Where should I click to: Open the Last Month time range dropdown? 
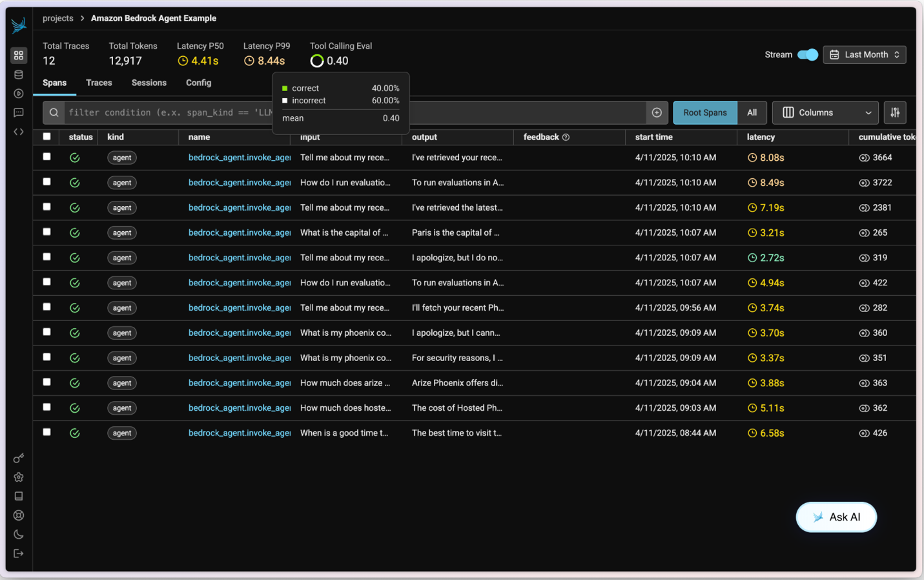[x=864, y=55]
